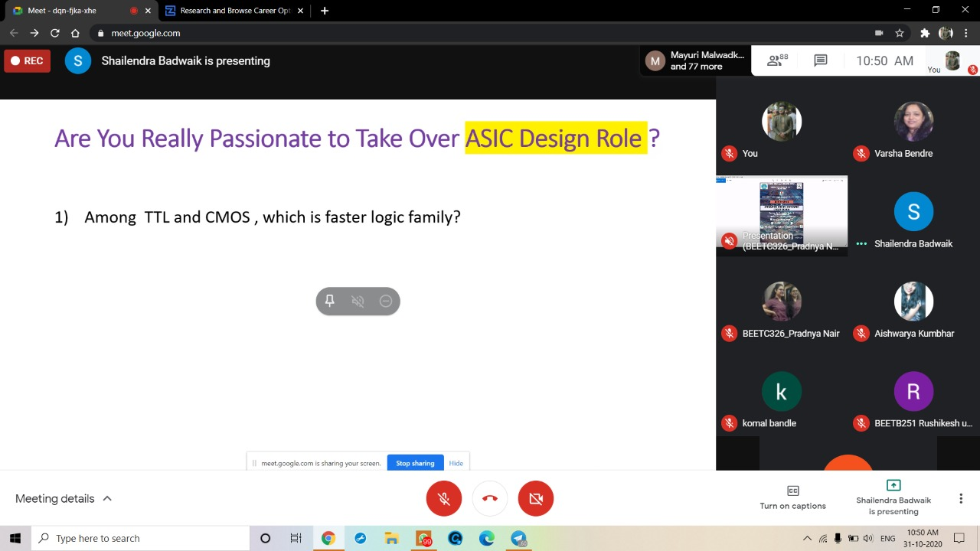Open the three-dot more options menu
The width and height of the screenshot is (980, 551).
point(961,499)
